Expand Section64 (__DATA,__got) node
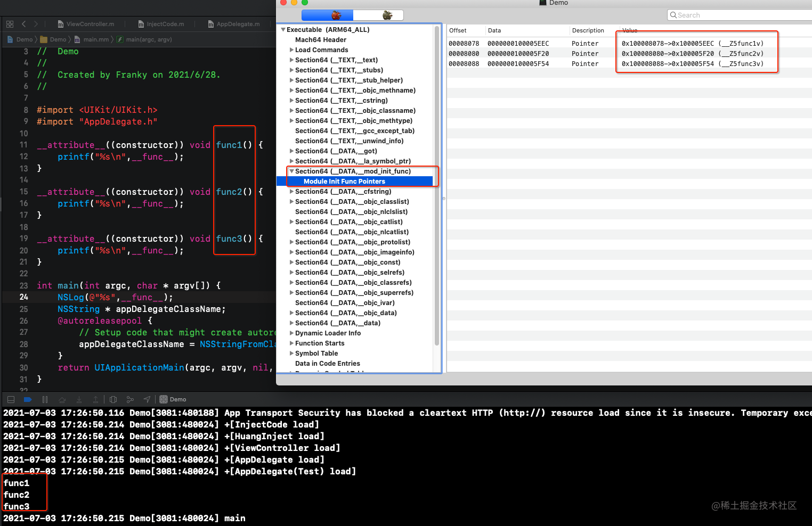 pyautogui.click(x=291, y=151)
